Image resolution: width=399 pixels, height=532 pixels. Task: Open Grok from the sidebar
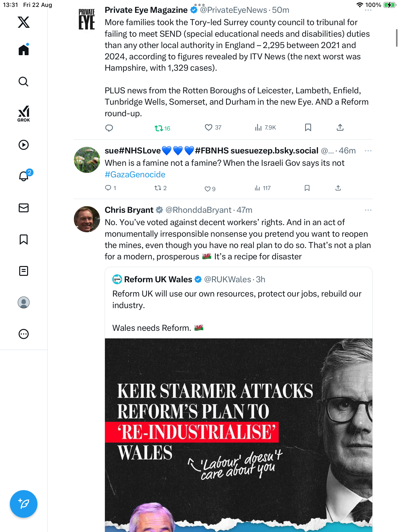(x=24, y=114)
